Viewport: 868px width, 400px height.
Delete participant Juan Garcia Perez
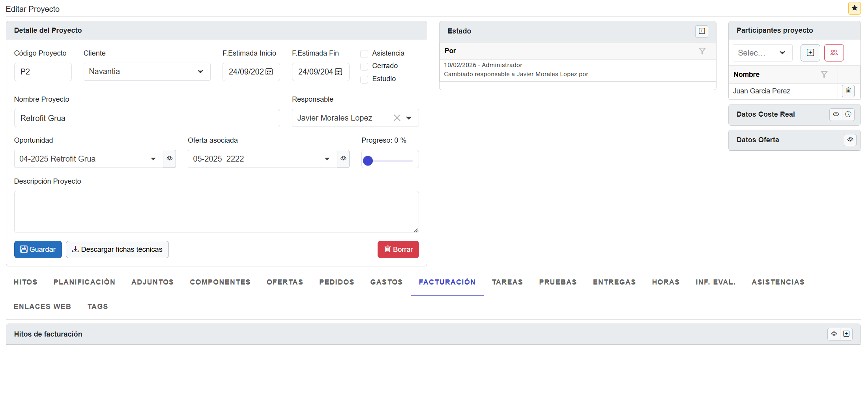(x=848, y=91)
